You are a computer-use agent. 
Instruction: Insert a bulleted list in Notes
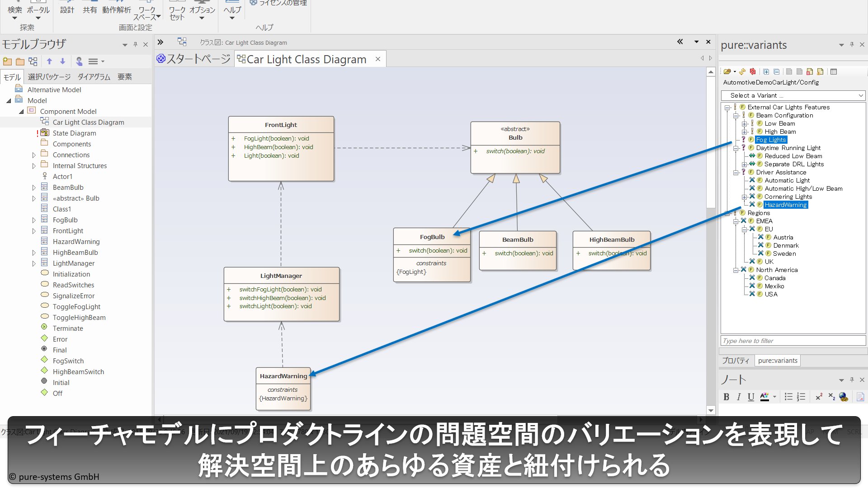tap(788, 397)
